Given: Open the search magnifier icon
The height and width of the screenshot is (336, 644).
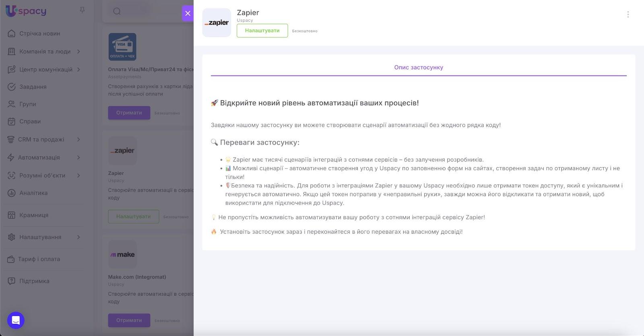Looking at the screenshot, I should click(x=117, y=11).
